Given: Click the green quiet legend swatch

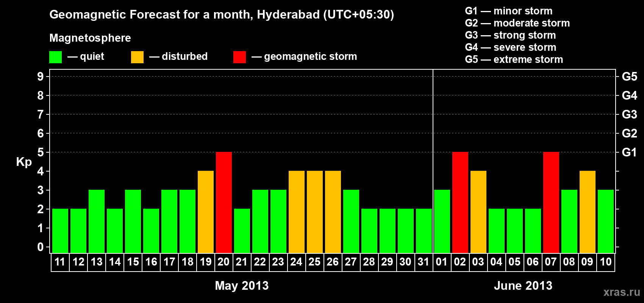Looking at the screenshot, I should 56,57.
